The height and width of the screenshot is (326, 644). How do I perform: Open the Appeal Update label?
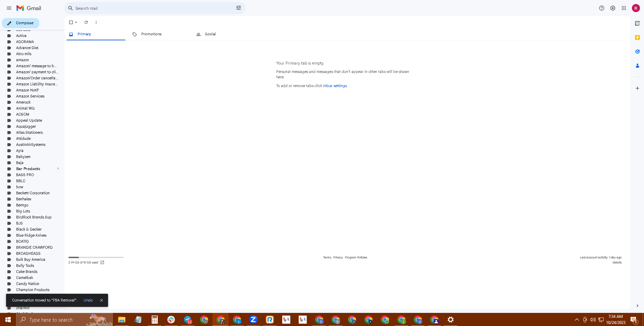click(x=29, y=121)
